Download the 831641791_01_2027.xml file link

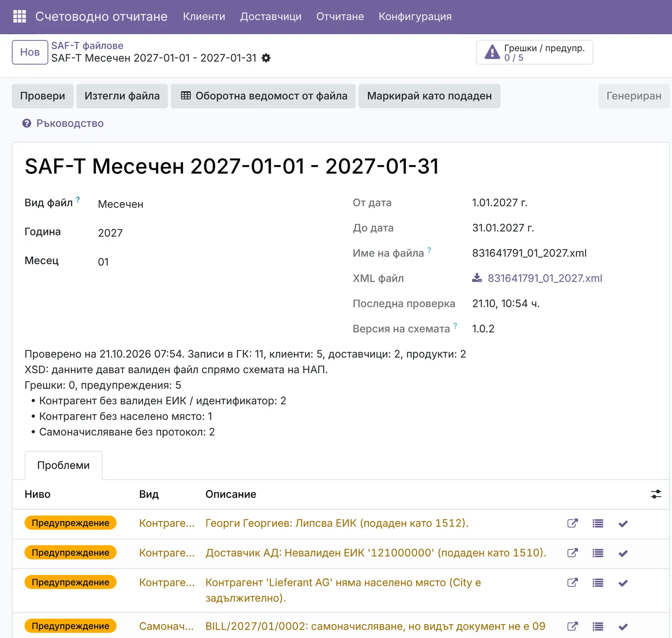545,278
